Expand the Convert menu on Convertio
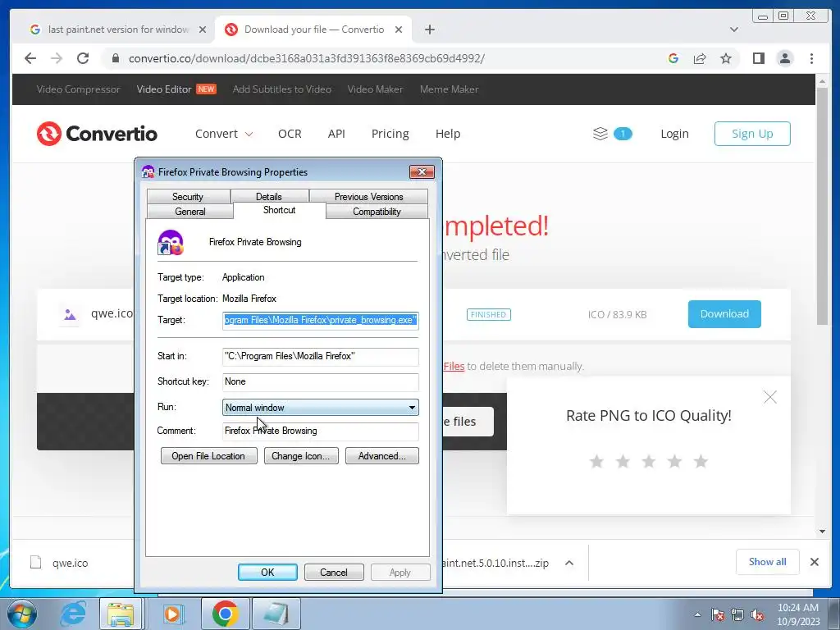Screen dimensions: 840x630 coord(224,134)
